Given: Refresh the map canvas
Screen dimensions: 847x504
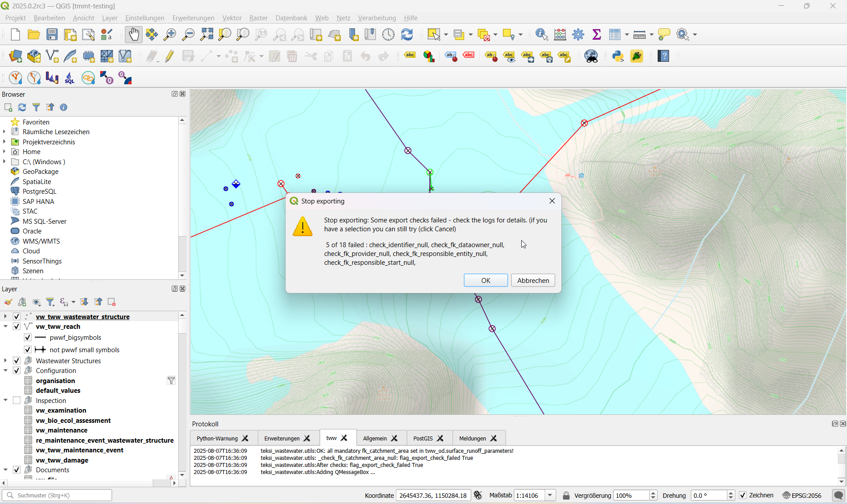Looking at the screenshot, I should tap(407, 34).
